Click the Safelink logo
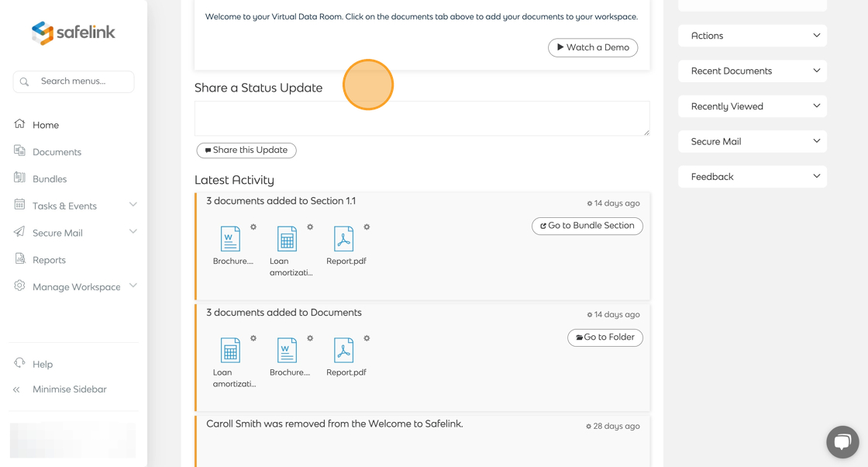The height and width of the screenshot is (467, 868). pyautogui.click(x=73, y=33)
